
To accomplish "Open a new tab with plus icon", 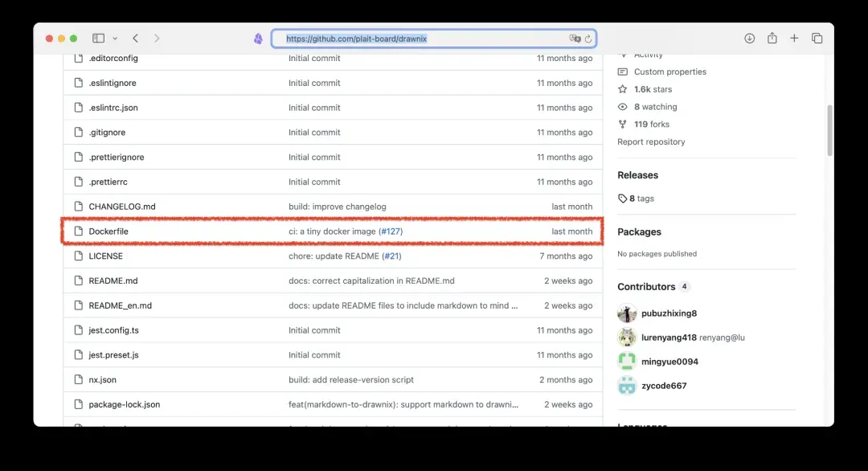I will tap(794, 39).
